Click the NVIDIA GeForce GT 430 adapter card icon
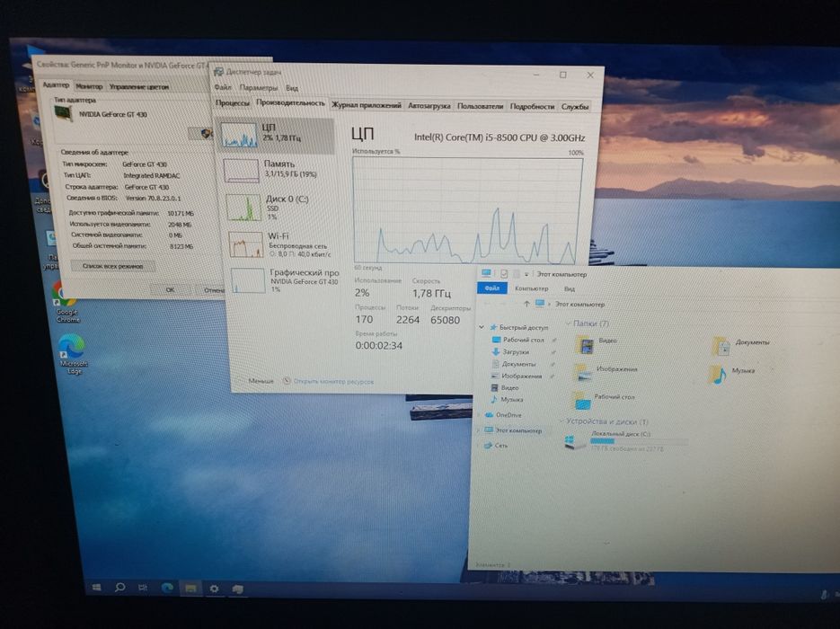This screenshot has height=629, width=840. [x=64, y=113]
